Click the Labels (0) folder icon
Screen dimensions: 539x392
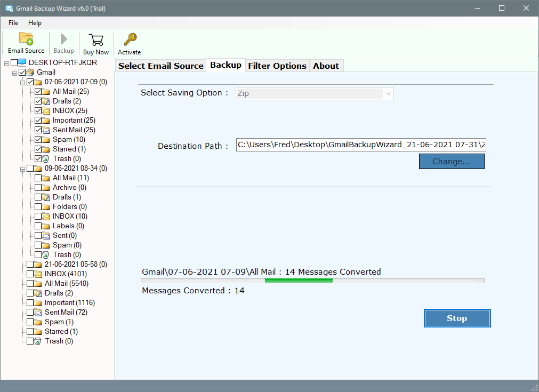pos(46,226)
